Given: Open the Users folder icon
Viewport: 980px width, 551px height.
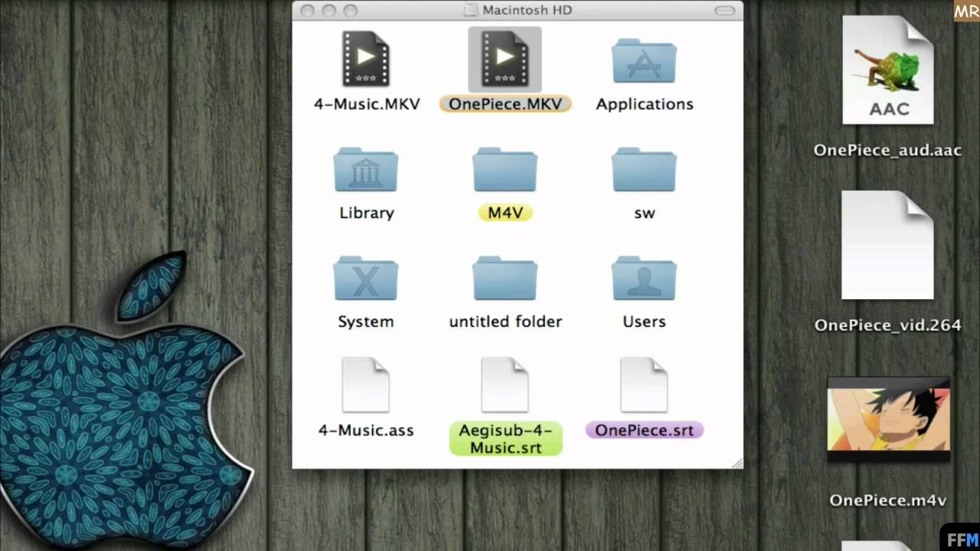Looking at the screenshot, I should [x=644, y=279].
